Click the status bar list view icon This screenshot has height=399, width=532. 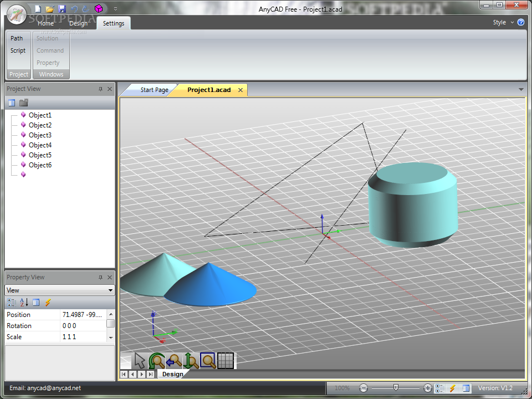coord(466,388)
